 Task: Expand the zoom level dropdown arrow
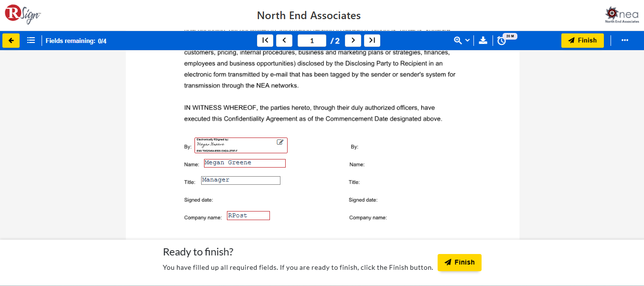click(x=468, y=41)
